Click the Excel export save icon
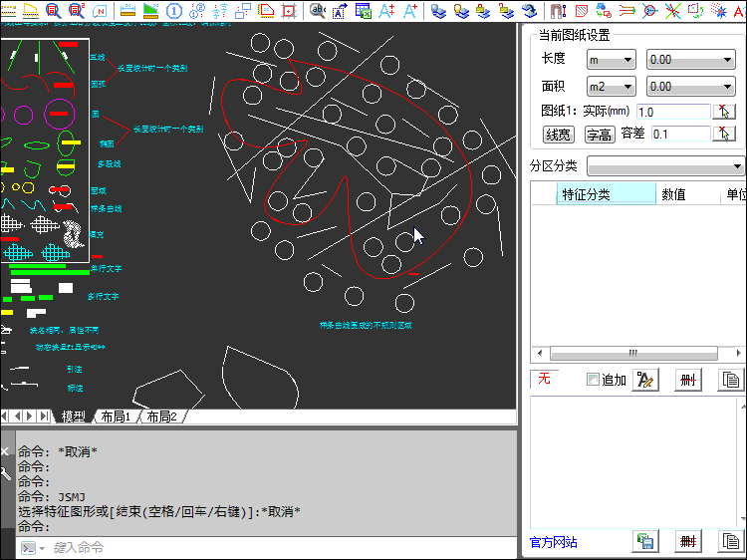Screen dimensions: 747x560 point(645,541)
